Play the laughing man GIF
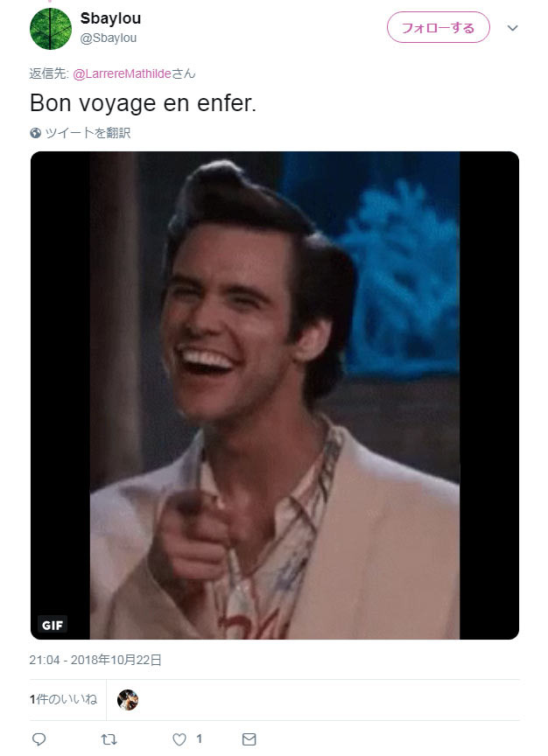 click(275, 395)
